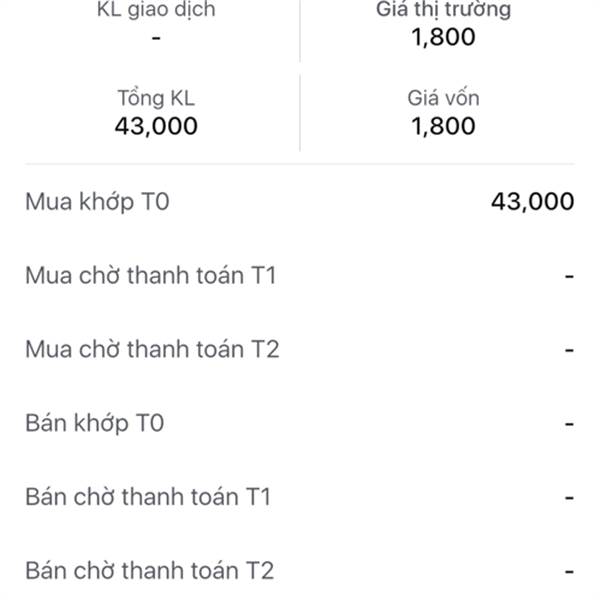Select the dash value under KL giao dịch
This screenshot has height=600, width=600.
point(157,38)
